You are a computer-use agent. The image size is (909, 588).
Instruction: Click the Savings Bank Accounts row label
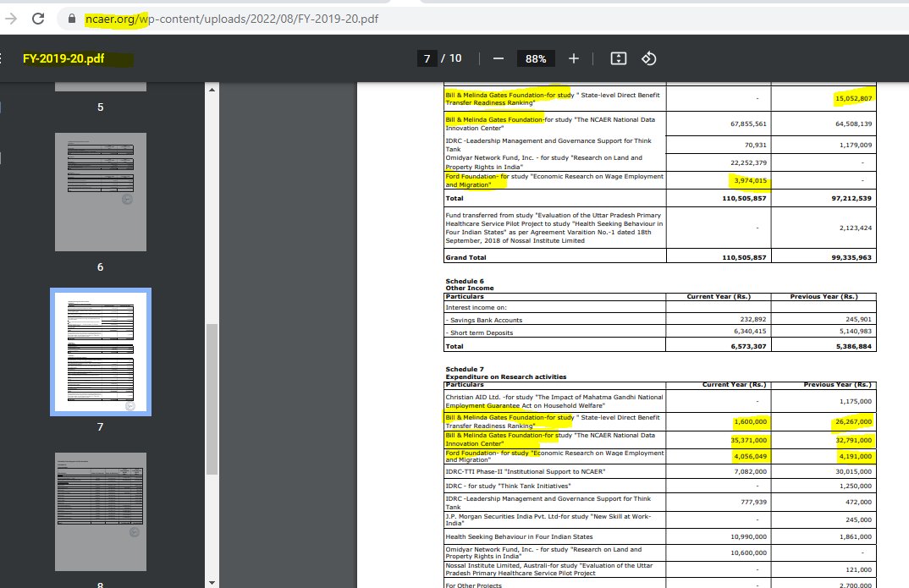point(484,320)
